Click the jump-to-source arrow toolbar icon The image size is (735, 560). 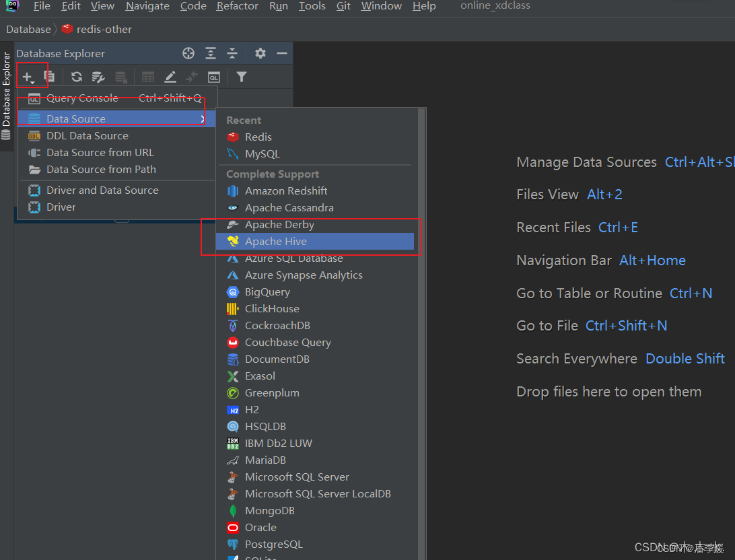tap(192, 77)
